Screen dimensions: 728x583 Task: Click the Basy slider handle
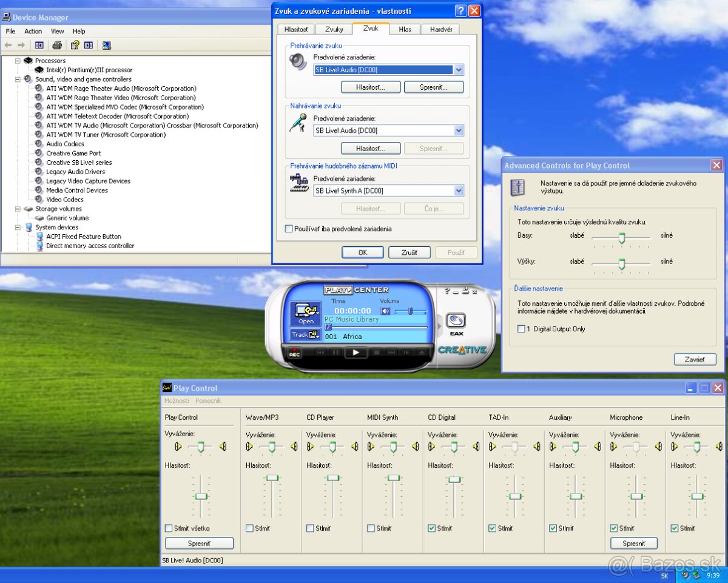tap(621, 237)
